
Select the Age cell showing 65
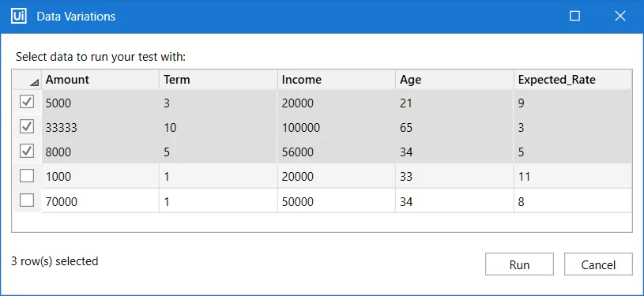[x=454, y=127]
